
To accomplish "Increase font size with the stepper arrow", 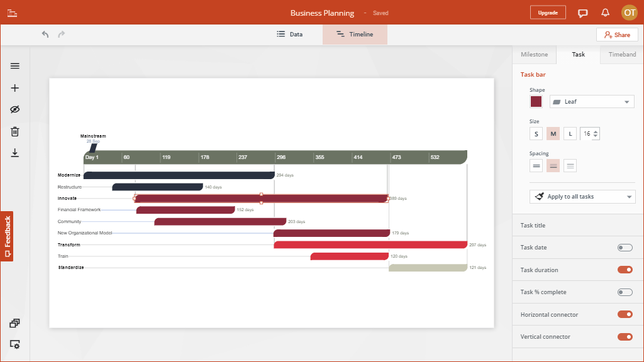I will pos(595,130).
